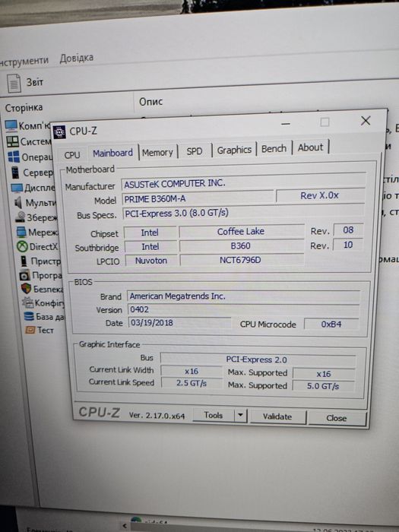Click the BIOS Brand American Megatrends field
Viewport: 399px width, 532px height.
click(x=243, y=296)
